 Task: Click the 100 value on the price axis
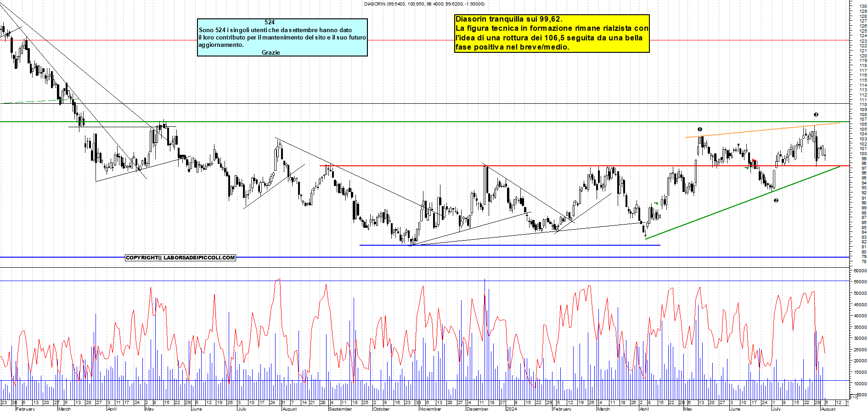point(863,154)
